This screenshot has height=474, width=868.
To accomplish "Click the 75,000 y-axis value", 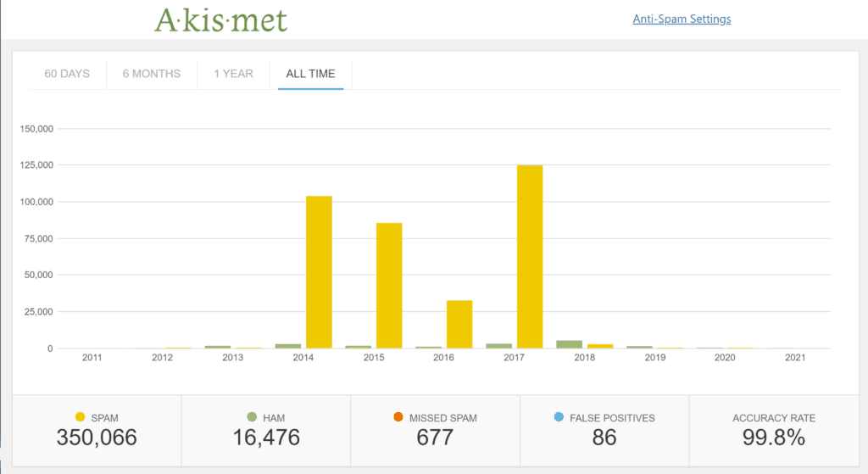I will (39, 238).
